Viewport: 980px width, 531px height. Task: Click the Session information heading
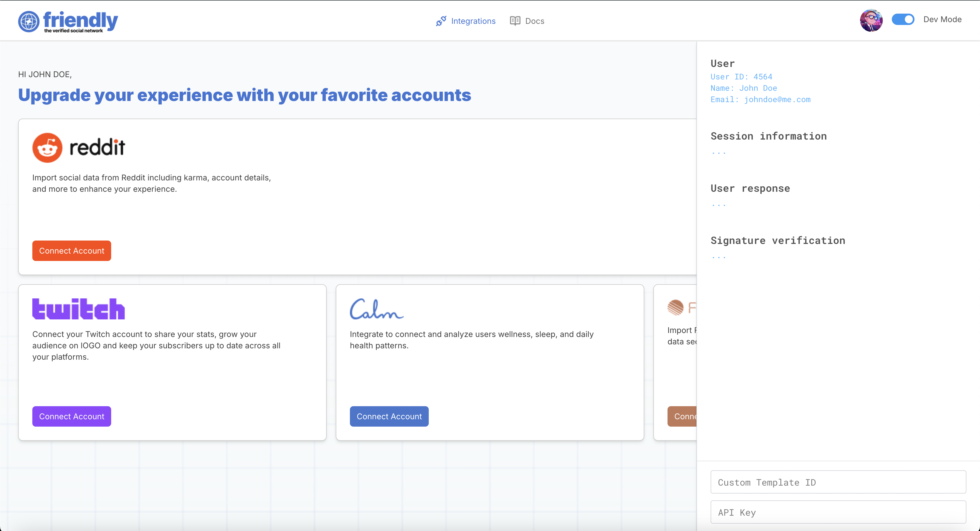768,136
